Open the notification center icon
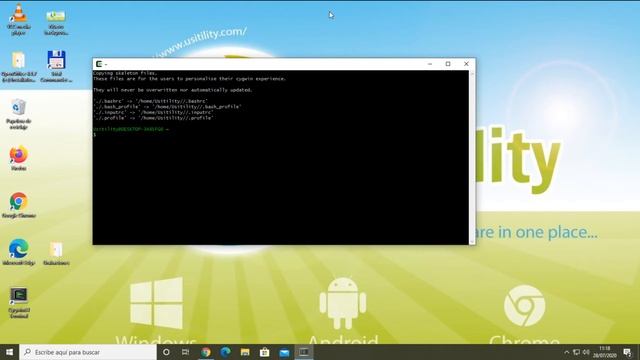The image size is (640, 360). 627,352
